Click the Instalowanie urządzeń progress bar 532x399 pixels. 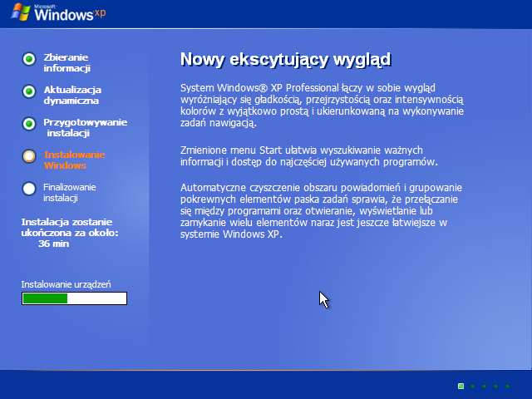74,298
